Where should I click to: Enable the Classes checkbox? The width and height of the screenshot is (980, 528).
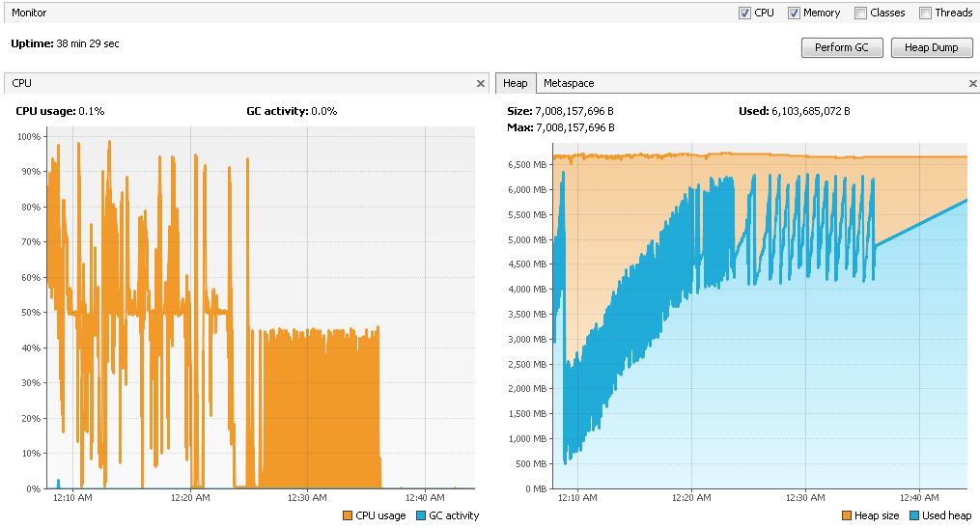[860, 14]
